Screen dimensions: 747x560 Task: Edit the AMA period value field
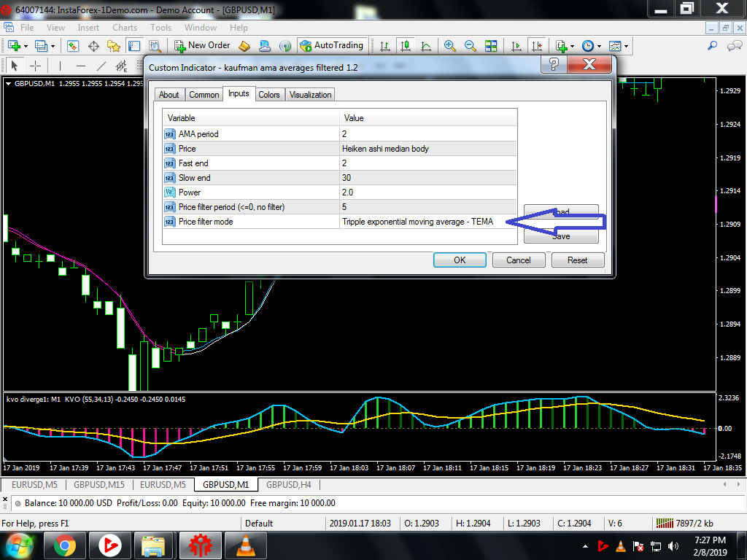pos(427,134)
